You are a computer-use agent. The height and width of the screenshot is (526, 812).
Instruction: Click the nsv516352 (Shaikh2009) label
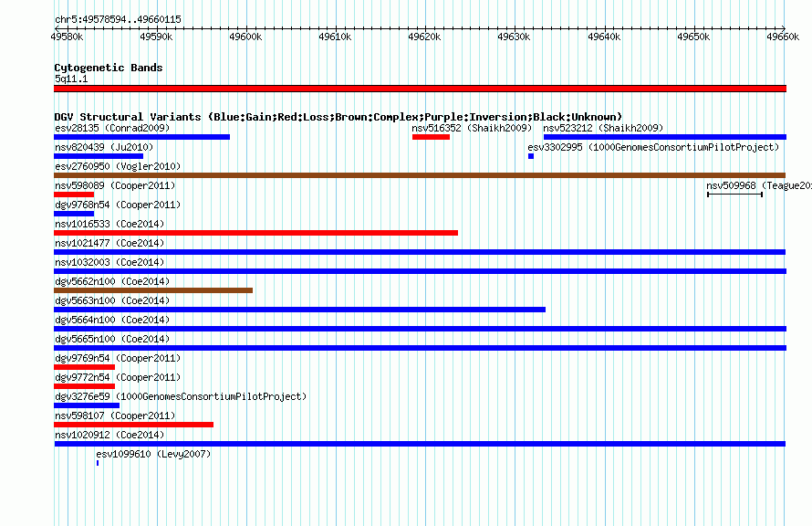(472, 128)
